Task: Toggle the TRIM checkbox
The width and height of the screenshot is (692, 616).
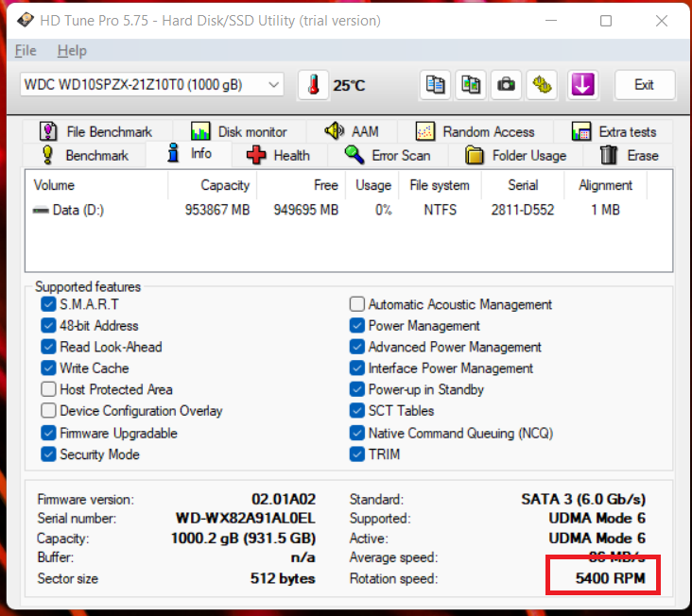Action: [357, 453]
